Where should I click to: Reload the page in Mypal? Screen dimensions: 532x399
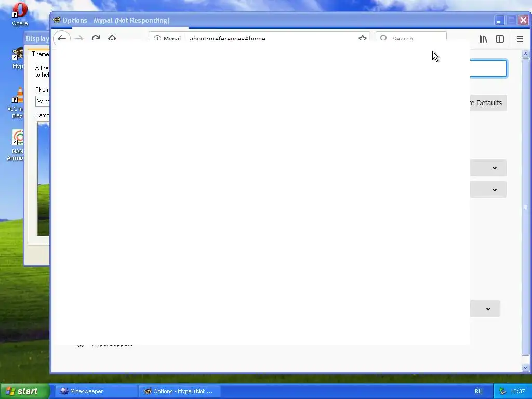click(x=96, y=37)
